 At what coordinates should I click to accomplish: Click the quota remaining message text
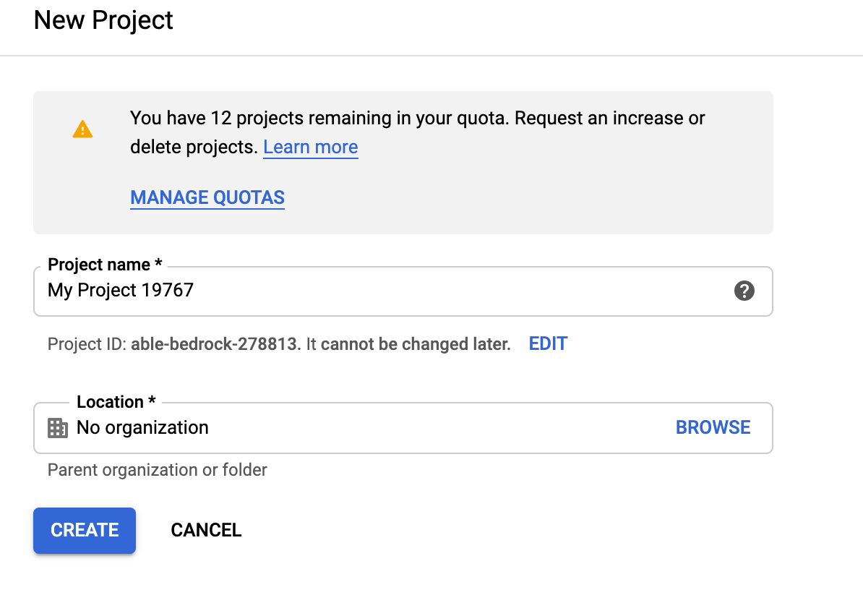pyautogui.click(x=417, y=119)
